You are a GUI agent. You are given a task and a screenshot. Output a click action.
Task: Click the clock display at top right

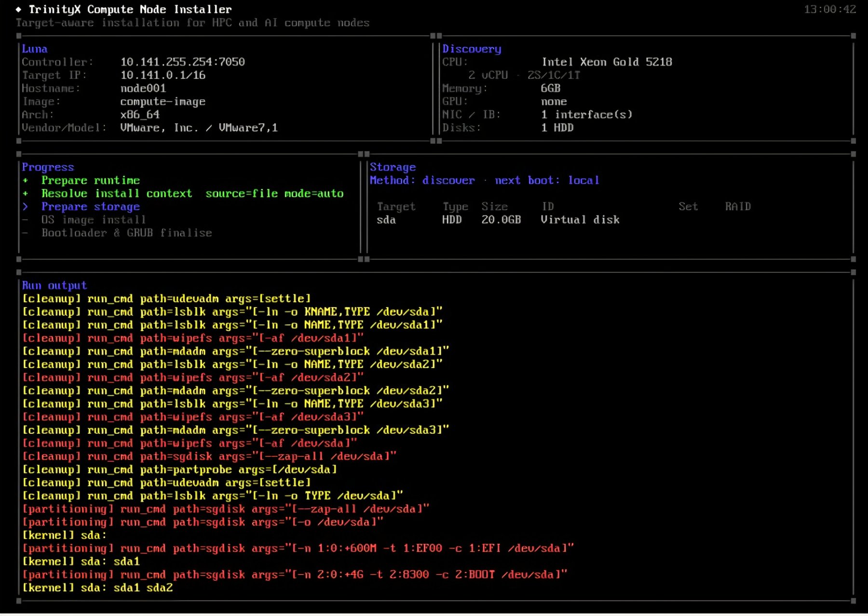[830, 9]
